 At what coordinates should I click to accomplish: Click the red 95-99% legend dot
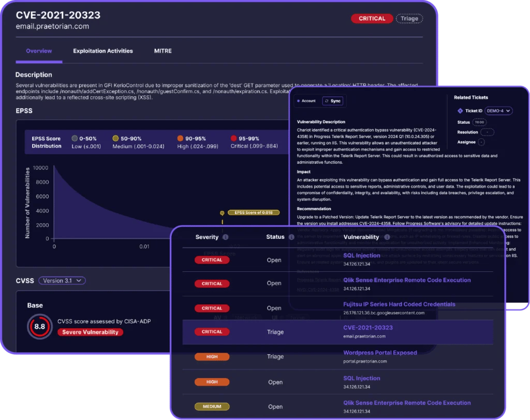click(233, 138)
